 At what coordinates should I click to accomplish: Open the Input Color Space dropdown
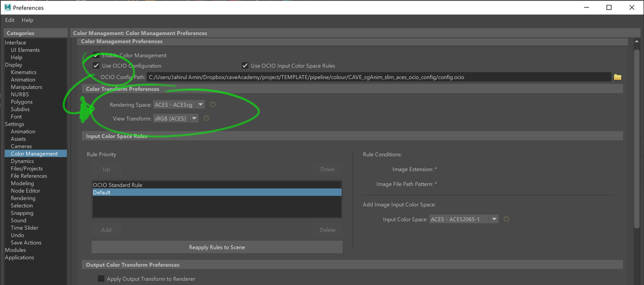[x=464, y=219]
